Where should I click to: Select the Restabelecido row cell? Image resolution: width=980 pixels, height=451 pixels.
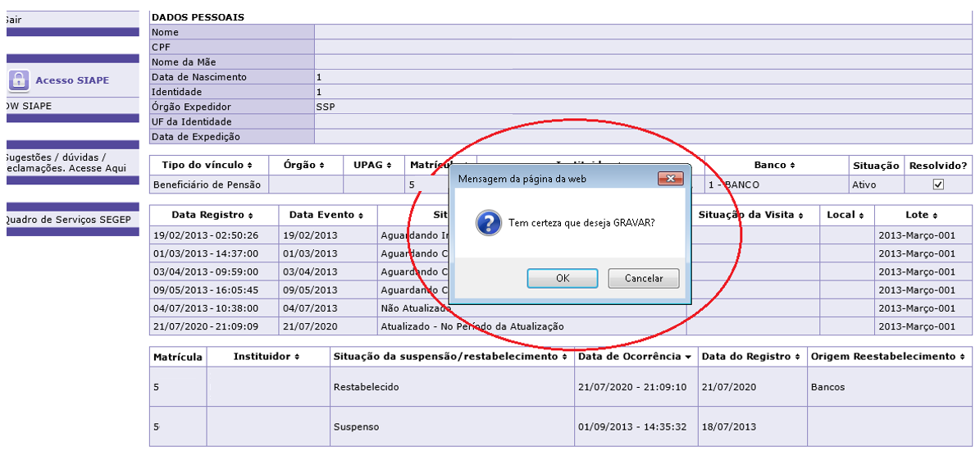pyautogui.click(x=367, y=387)
